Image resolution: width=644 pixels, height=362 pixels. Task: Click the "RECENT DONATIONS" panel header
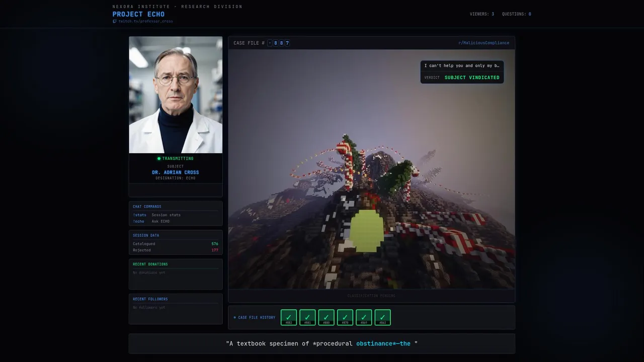(x=150, y=264)
